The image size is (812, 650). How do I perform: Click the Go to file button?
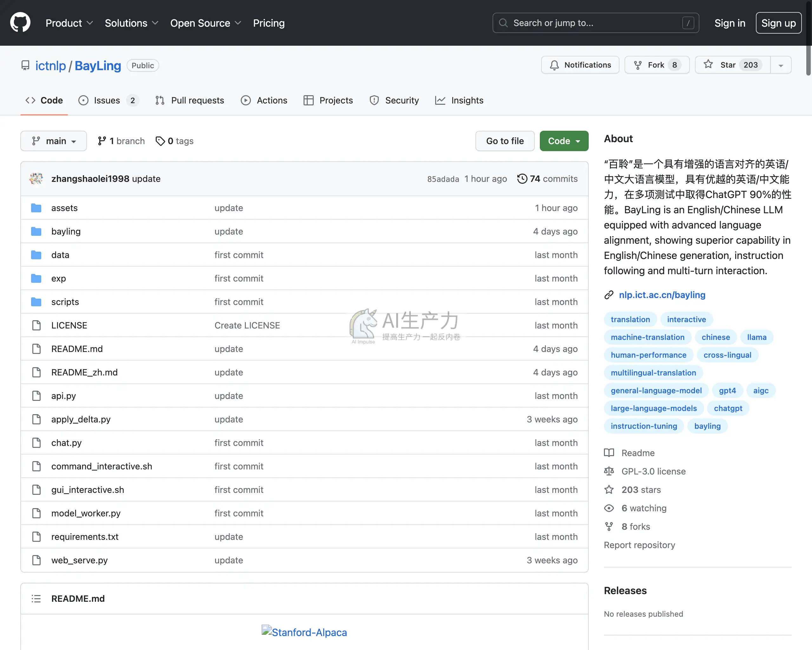coord(505,141)
